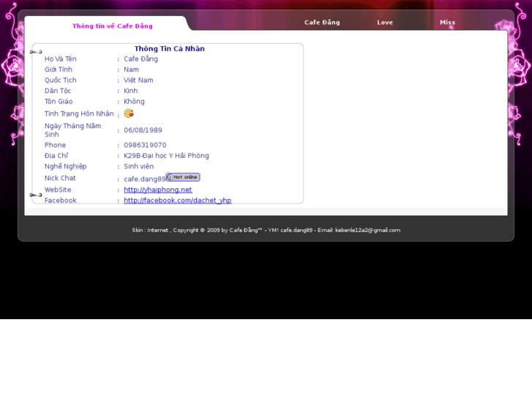Click the Giới Tính label
The image size is (532, 399).
pyautogui.click(x=59, y=70)
